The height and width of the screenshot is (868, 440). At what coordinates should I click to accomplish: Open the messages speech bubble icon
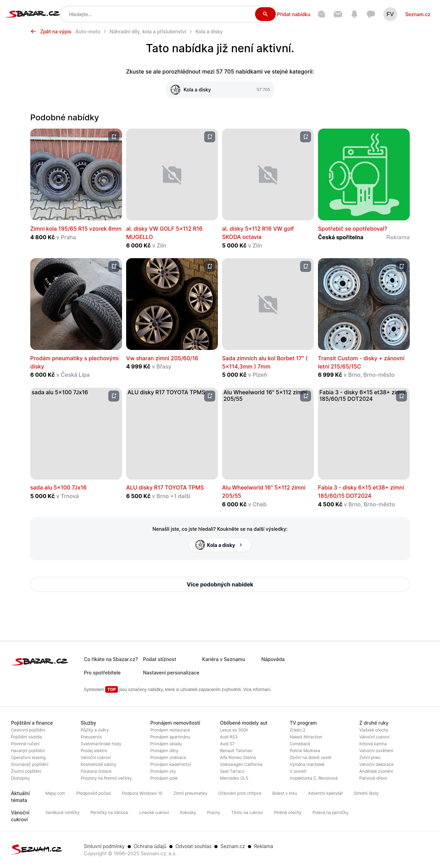coord(371,14)
